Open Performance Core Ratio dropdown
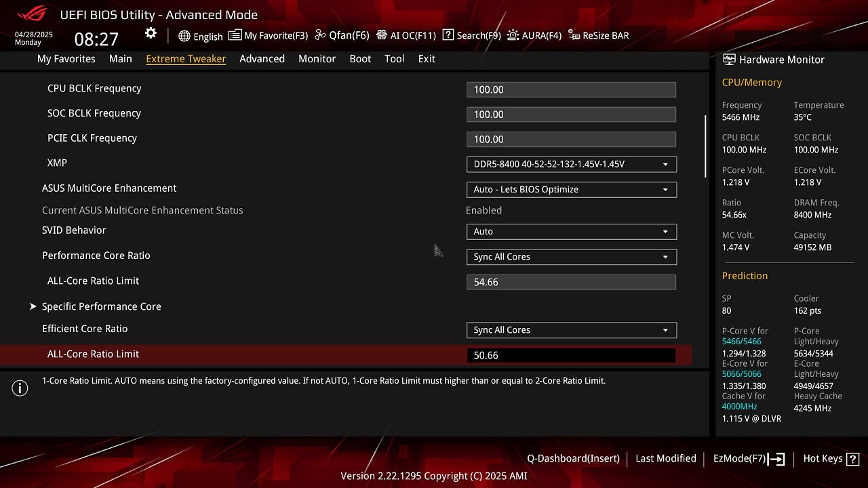This screenshot has width=868, height=488. (x=572, y=257)
